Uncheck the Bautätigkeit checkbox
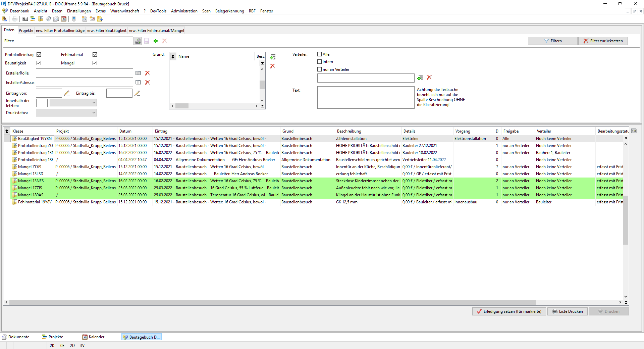The width and height of the screenshot is (644, 349). click(x=39, y=63)
